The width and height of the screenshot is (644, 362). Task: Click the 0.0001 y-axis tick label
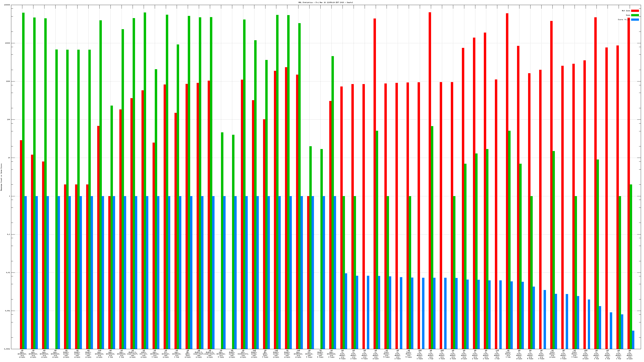(x=7, y=349)
